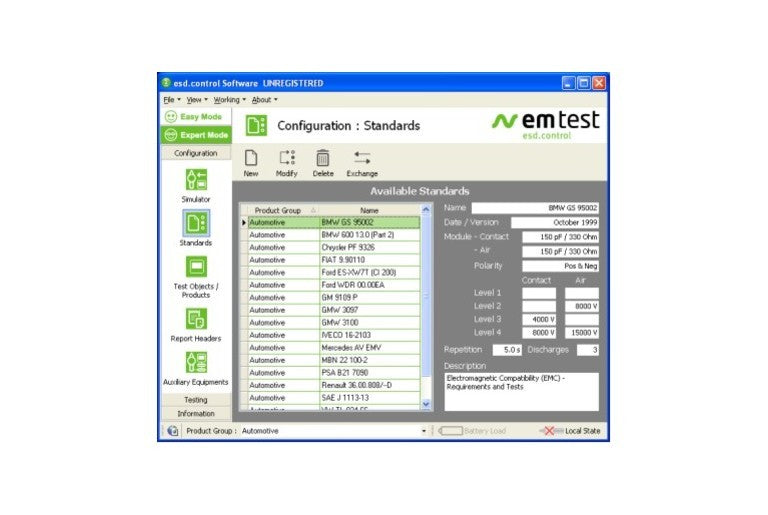Image resolution: width=768 pixels, height=515 pixels.
Task: Open the View menu
Action: (196, 99)
